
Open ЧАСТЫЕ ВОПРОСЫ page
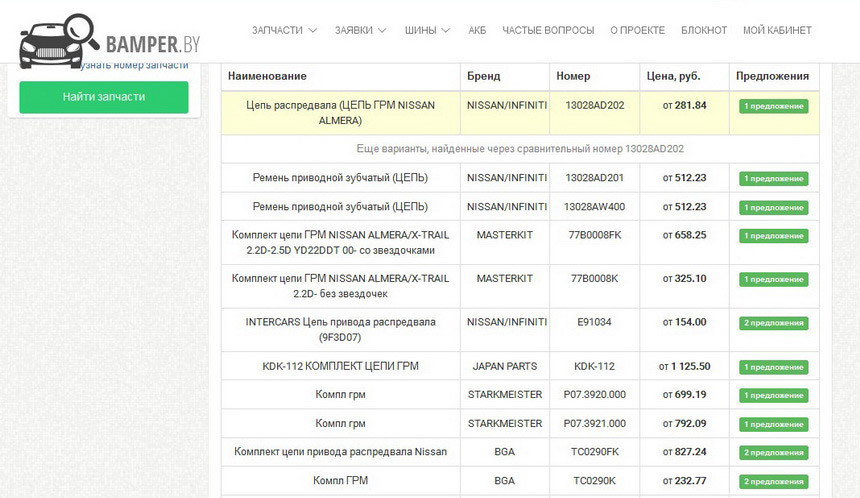(x=548, y=30)
